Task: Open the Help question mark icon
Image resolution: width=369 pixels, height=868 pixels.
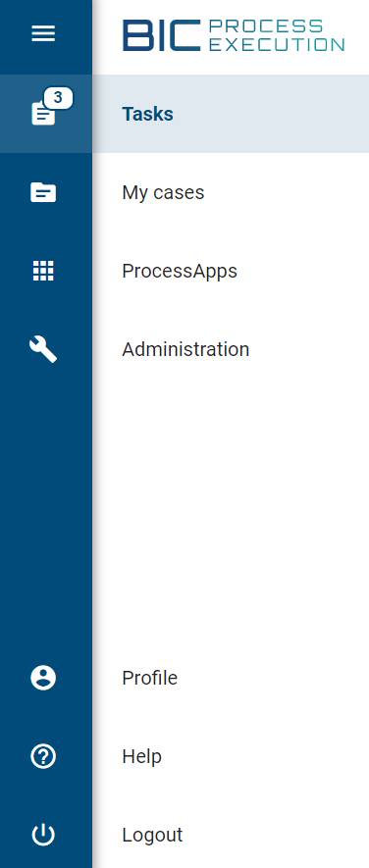Action: [43, 756]
